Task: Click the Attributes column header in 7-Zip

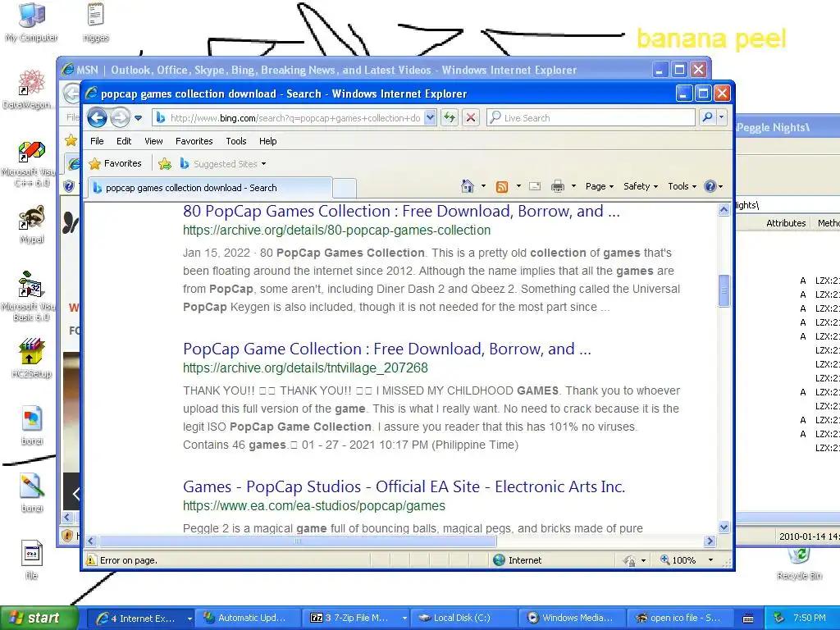Action: pyautogui.click(x=785, y=223)
